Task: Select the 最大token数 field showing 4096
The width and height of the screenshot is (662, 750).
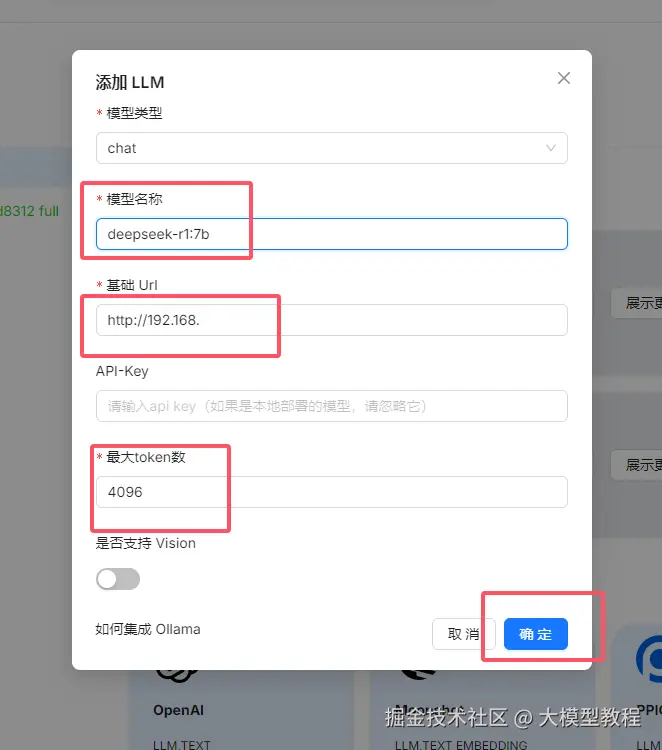Action: pyautogui.click(x=331, y=492)
